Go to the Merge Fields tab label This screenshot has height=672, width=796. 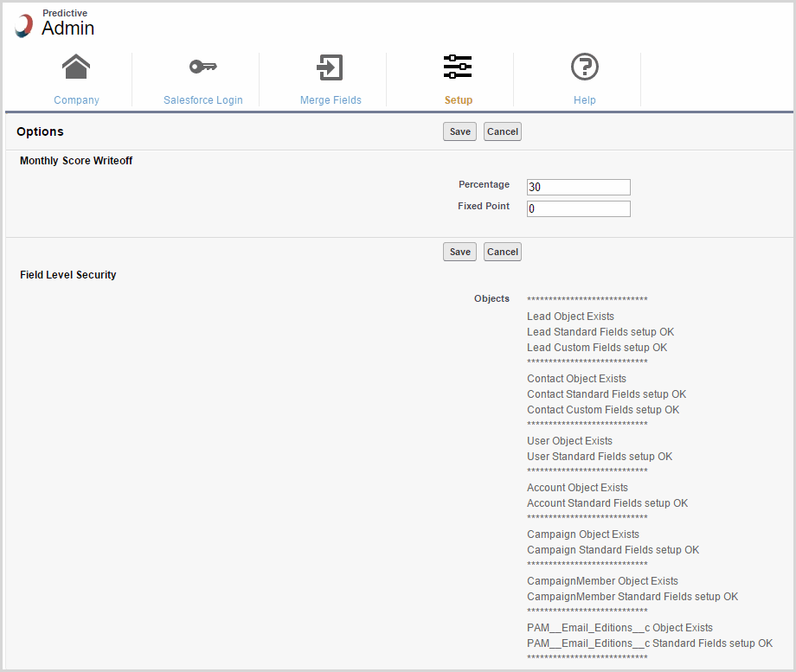(x=331, y=100)
